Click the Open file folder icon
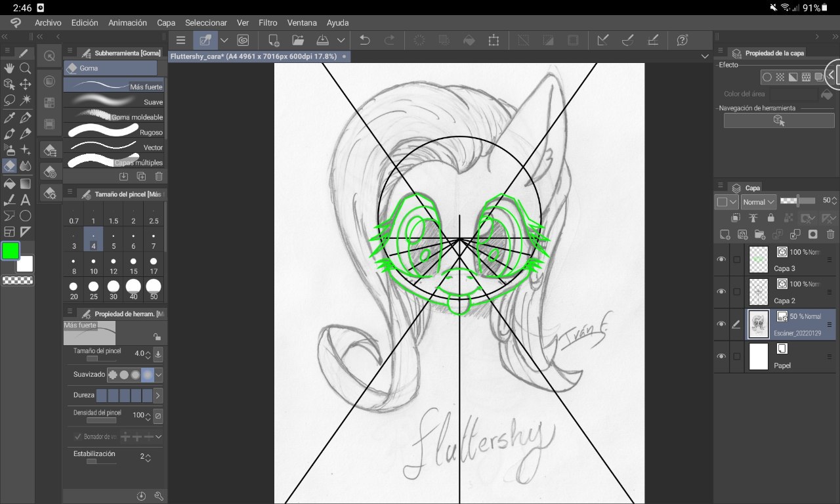840x504 pixels. [x=298, y=40]
